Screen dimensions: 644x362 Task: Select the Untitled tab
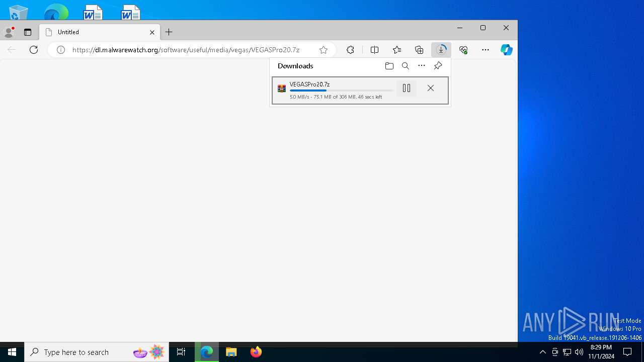[100, 32]
